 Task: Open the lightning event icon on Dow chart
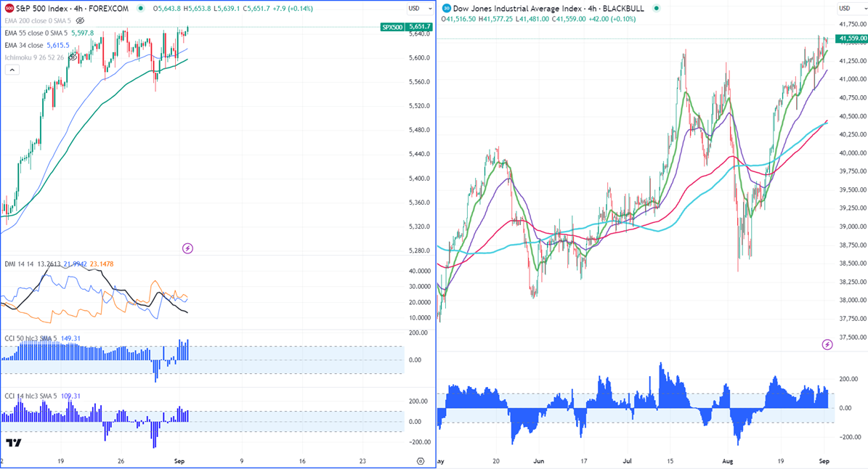pos(827,345)
